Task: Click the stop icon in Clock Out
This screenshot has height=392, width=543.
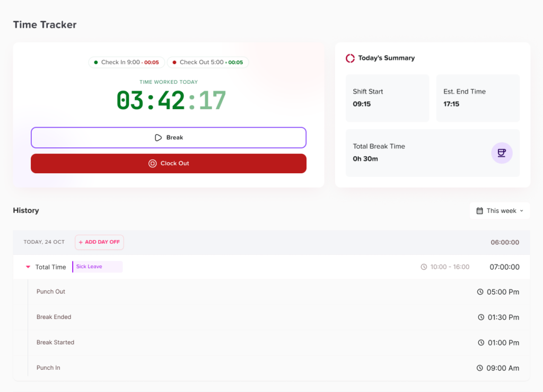Action: click(152, 163)
